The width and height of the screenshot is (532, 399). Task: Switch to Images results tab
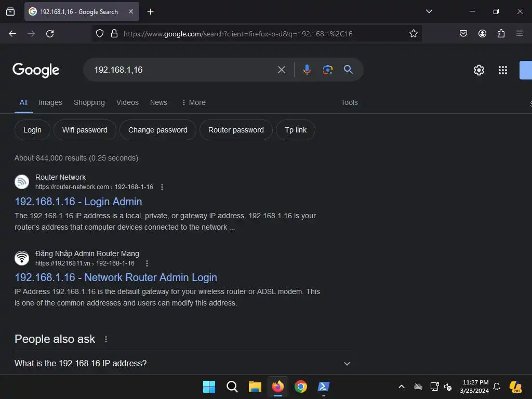click(x=50, y=102)
